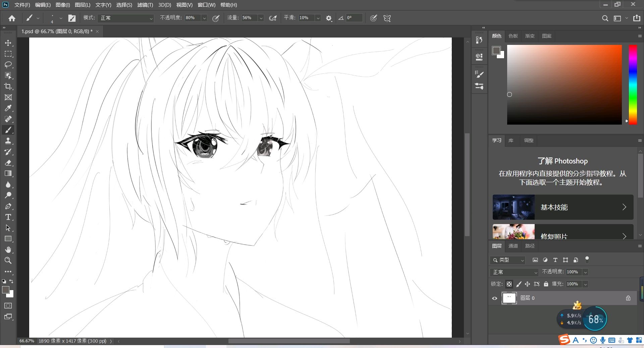Click the rainbow hue slider strip
Viewport: 644px width, 348px height.
point(633,84)
